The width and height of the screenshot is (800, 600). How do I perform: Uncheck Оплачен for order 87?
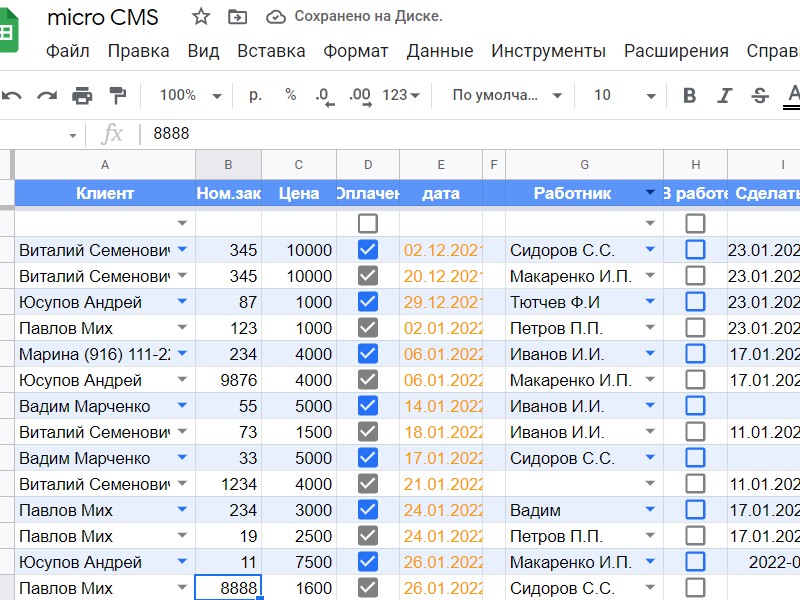pyautogui.click(x=368, y=302)
